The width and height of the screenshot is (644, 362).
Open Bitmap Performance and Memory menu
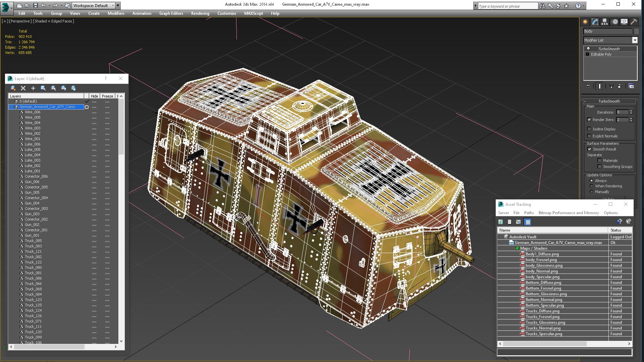[569, 213]
